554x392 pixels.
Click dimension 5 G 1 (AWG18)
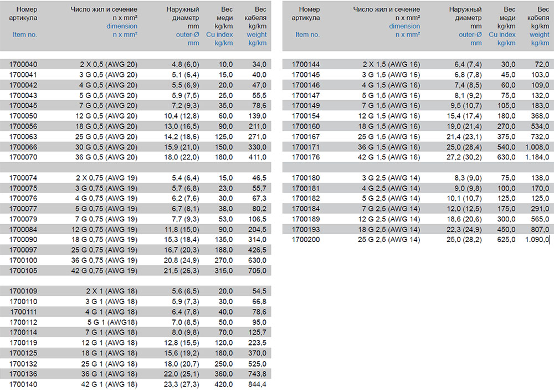pos(112,322)
